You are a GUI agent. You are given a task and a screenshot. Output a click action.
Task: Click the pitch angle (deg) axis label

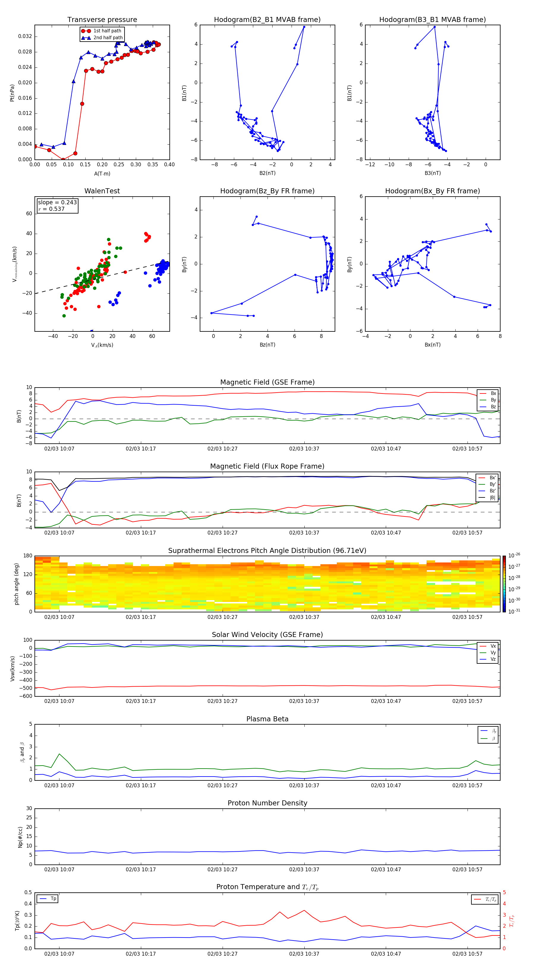16,584
